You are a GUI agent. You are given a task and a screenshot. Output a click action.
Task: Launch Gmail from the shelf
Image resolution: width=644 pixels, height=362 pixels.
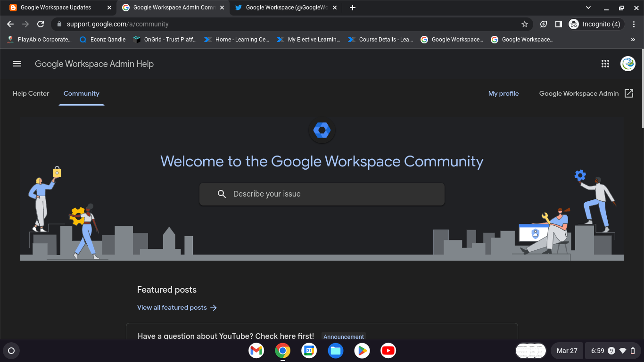point(256,351)
